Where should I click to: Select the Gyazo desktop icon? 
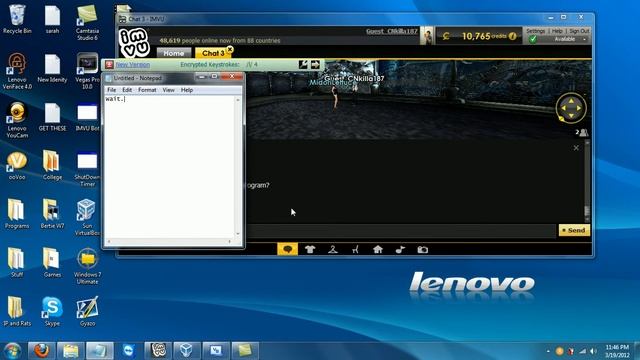coord(87,311)
